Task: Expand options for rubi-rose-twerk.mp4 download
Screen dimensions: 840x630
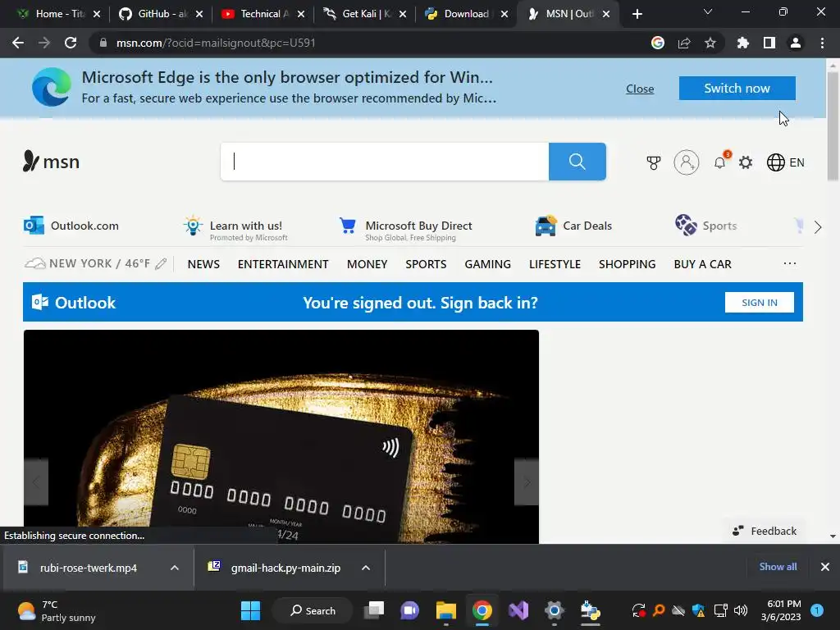Action: tap(175, 568)
